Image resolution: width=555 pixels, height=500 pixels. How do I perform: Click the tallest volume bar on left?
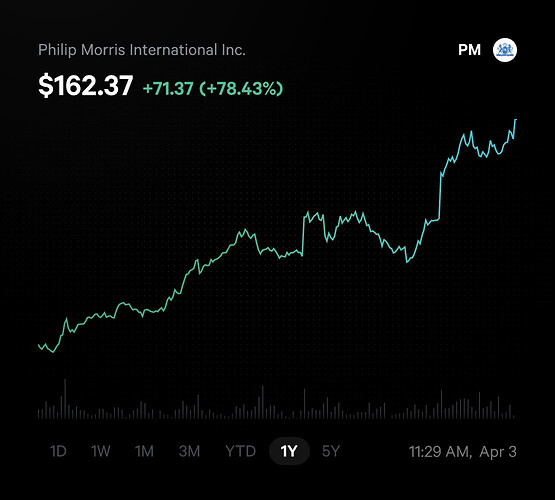[x=65, y=399]
